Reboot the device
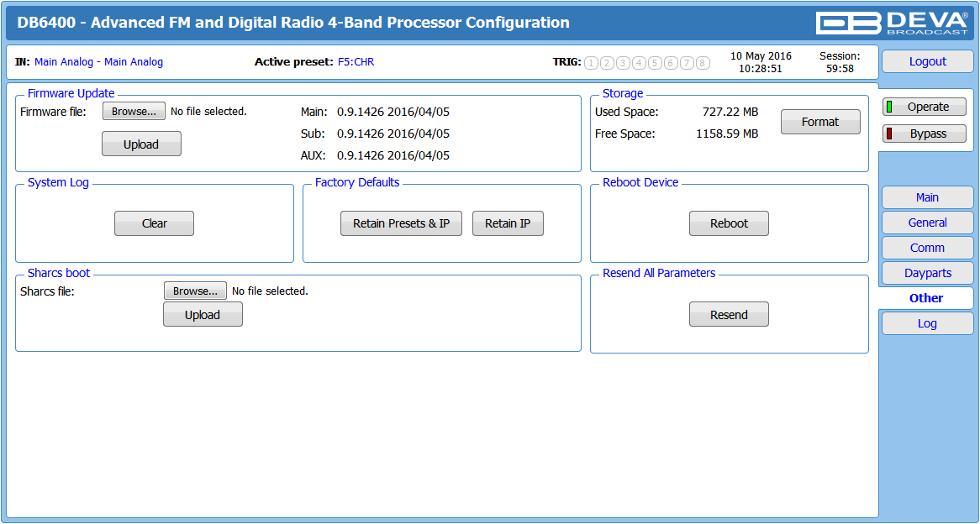980x524 pixels. click(729, 223)
